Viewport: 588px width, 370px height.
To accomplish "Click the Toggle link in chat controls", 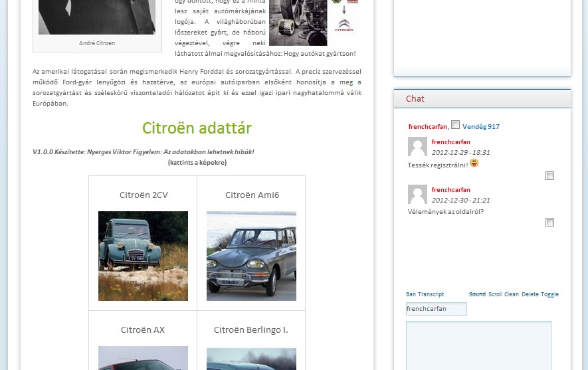I will [x=550, y=294].
